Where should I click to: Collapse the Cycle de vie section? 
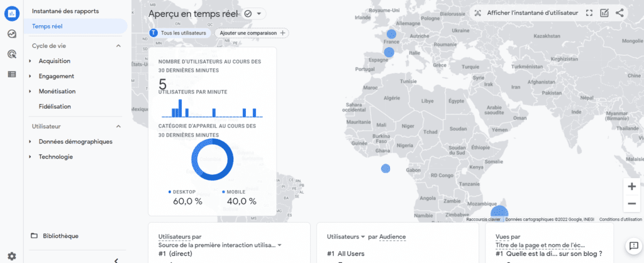tap(118, 46)
